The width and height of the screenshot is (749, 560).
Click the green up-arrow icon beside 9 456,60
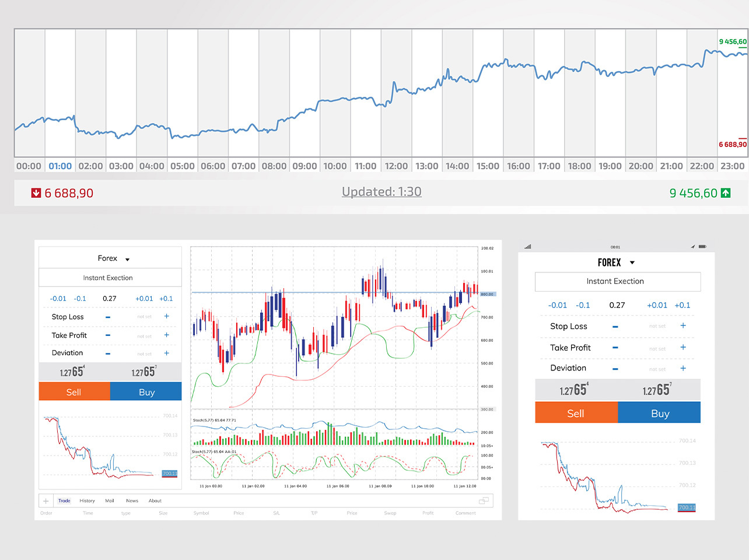726,192
